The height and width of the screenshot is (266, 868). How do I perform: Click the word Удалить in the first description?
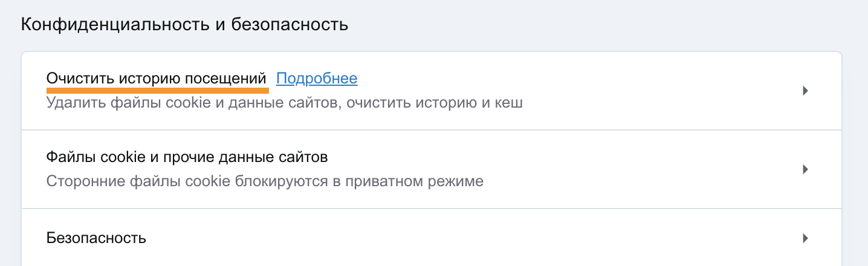pyautogui.click(x=71, y=103)
